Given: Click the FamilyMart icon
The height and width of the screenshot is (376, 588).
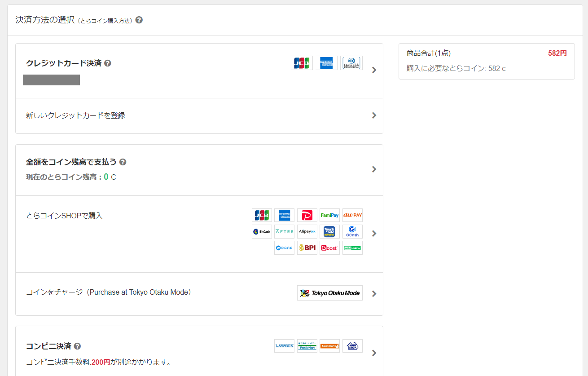Looking at the screenshot, I should pos(307,346).
